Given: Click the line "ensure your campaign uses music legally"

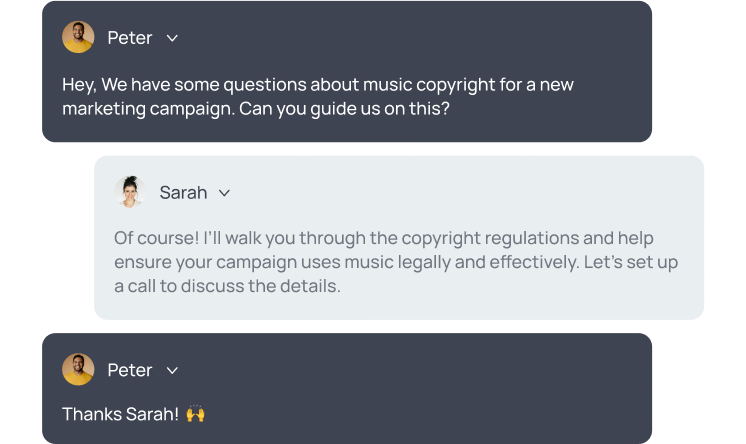Looking at the screenshot, I should 396,262.
